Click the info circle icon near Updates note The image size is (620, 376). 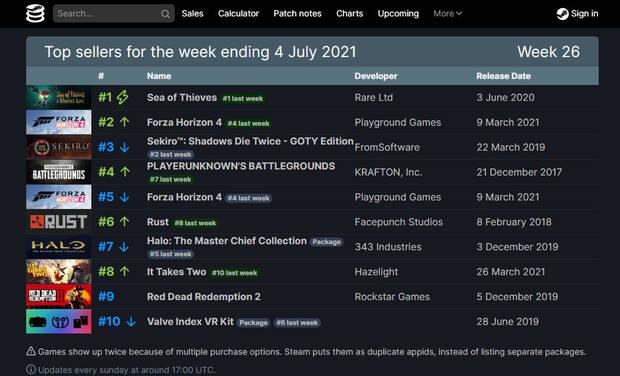click(x=31, y=370)
